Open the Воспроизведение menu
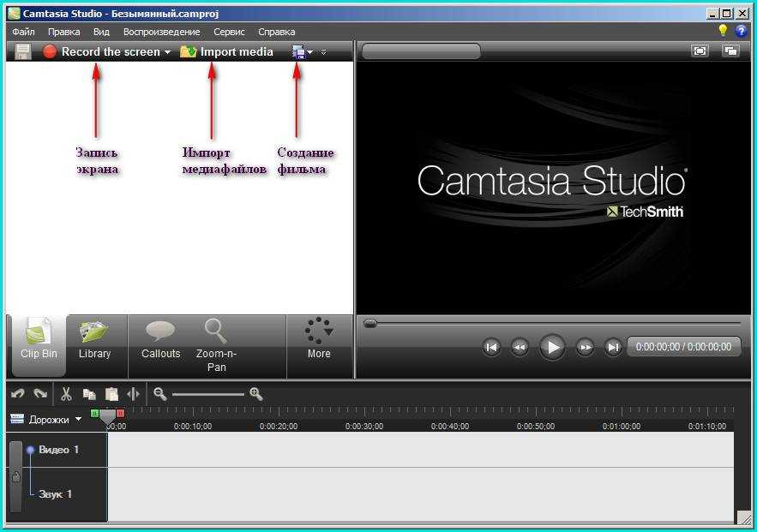This screenshot has width=757, height=532. pos(161,32)
